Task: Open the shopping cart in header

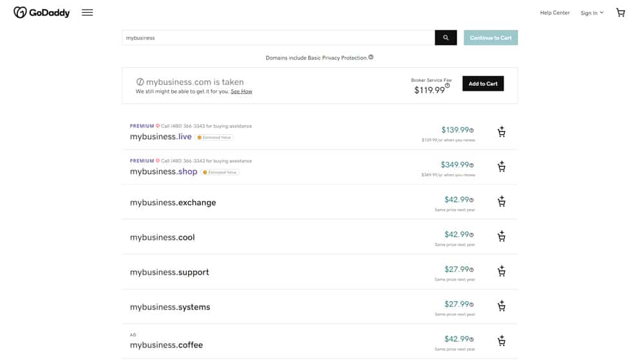Action: pos(620,13)
